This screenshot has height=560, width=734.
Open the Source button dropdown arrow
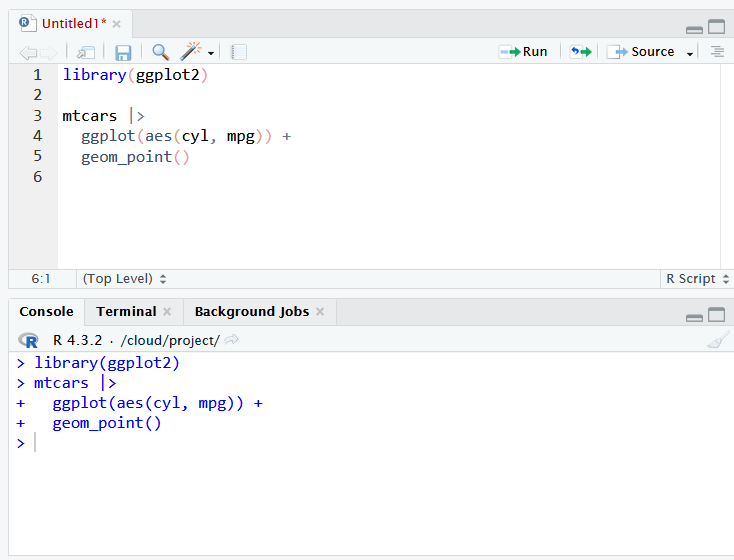[690, 53]
